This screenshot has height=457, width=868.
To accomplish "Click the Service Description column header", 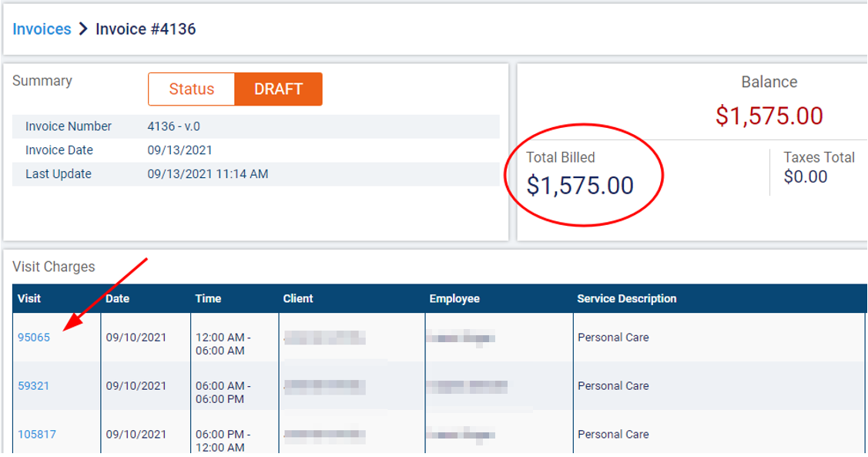I will click(625, 298).
